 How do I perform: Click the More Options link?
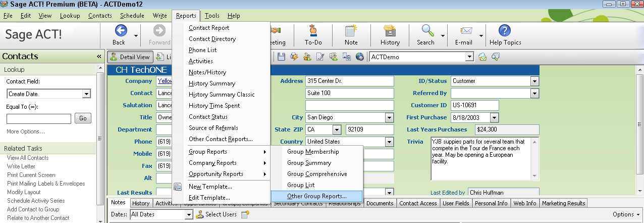[26, 132]
